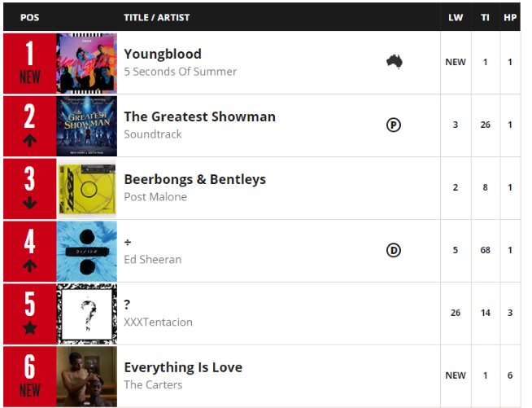The image size is (532, 408).
Task: Click the Diamond certification icon for Ed Sheeran
Action: [394, 250]
